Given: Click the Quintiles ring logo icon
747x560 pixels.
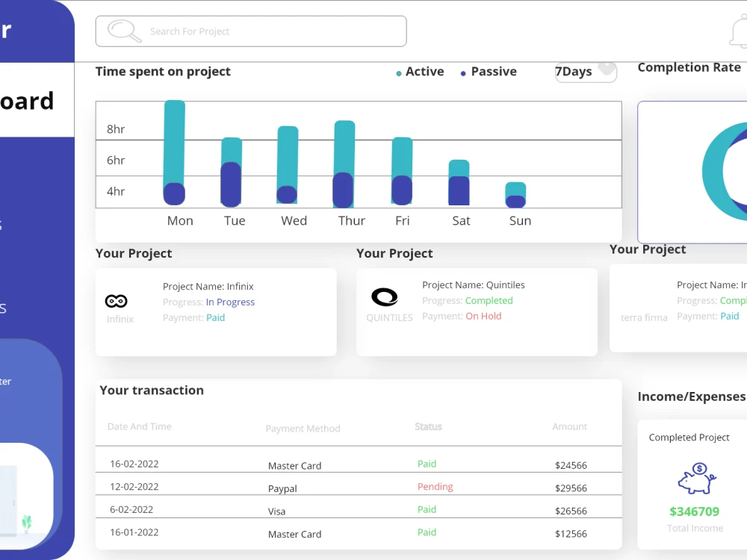Looking at the screenshot, I should [385, 297].
